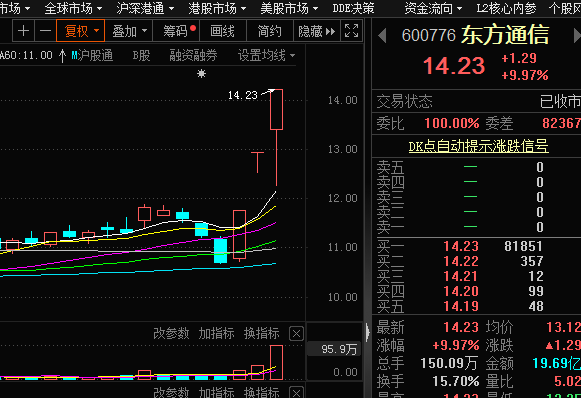Click the plus zoom-in chart button

[x=23, y=31]
